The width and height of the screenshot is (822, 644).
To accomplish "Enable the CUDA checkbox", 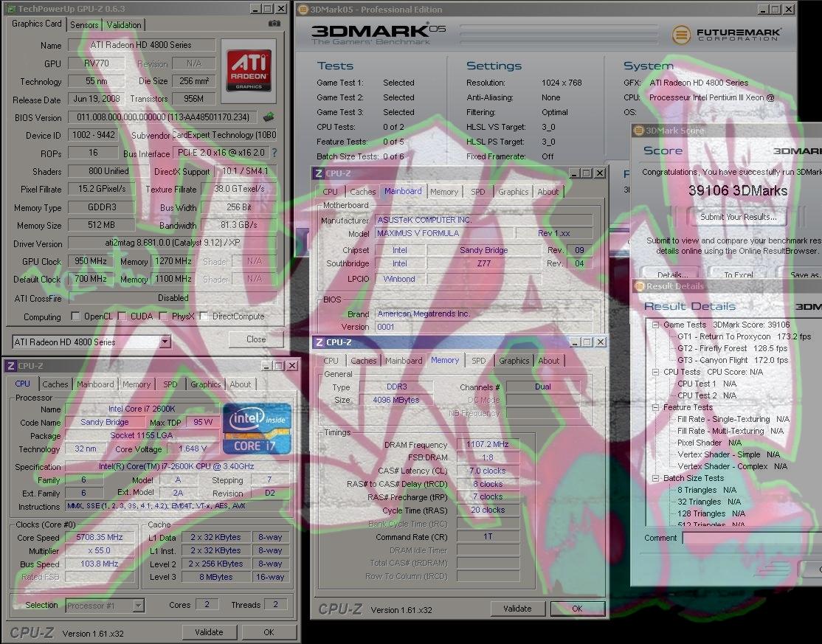I will coord(122,316).
